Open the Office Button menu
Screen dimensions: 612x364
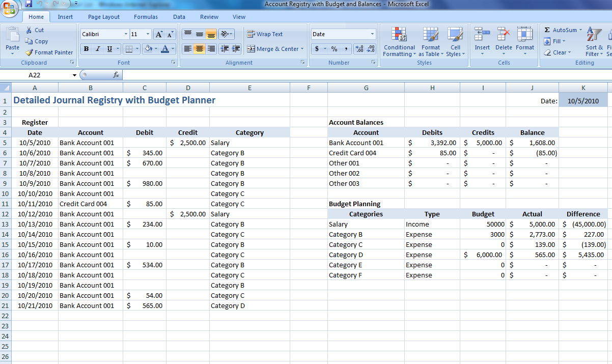pos(10,9)
